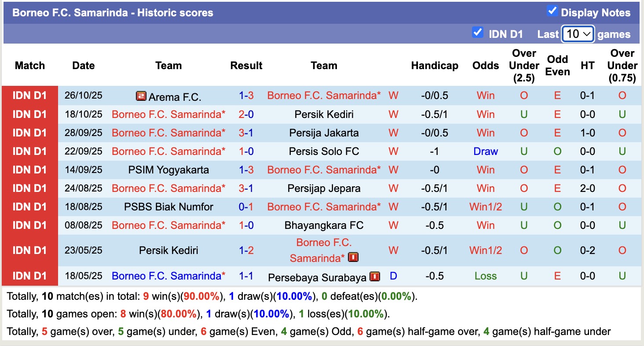Uncheck the IDN D1 filter checkbox

click(478, 32)
